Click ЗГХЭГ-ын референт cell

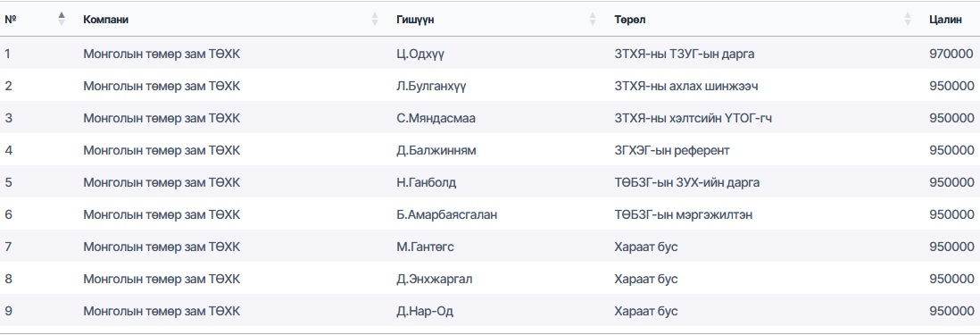coord(672,151)
